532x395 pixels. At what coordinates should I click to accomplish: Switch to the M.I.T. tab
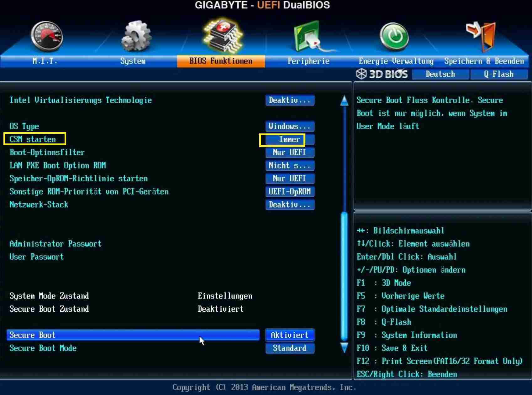pyautogui.click(x=45, y=61)
